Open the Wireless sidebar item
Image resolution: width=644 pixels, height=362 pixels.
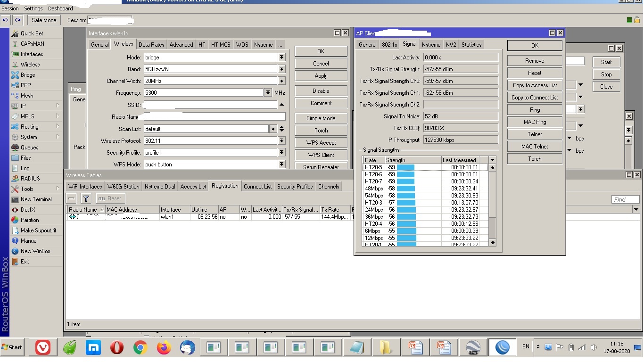coord(30,65)
